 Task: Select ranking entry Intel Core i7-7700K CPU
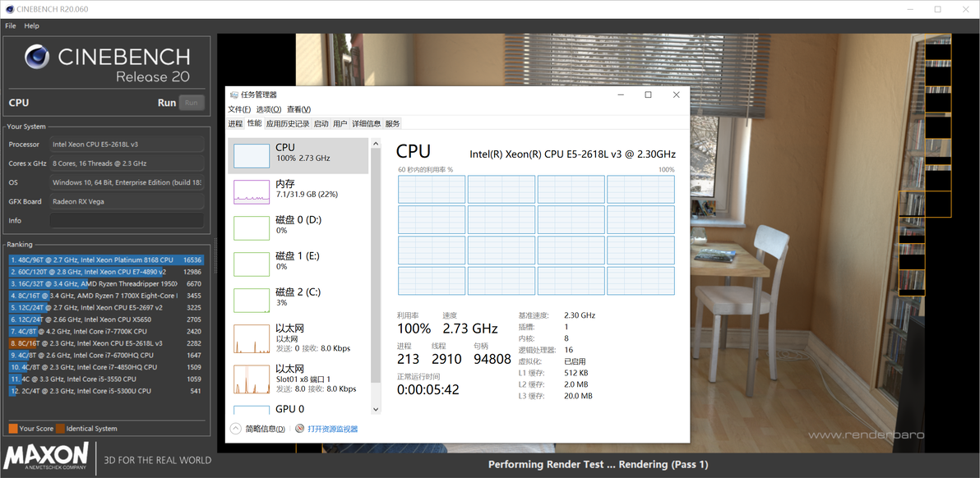click(x=106, y=331)
